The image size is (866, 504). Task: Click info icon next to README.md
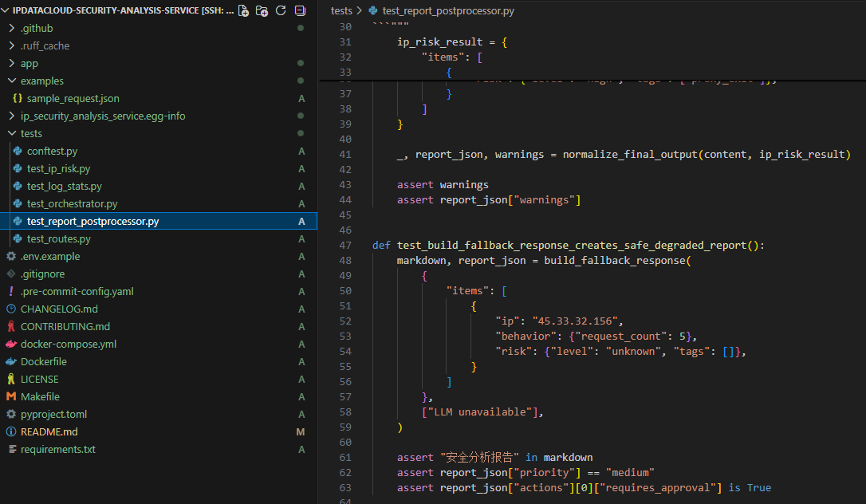[11, 432]
